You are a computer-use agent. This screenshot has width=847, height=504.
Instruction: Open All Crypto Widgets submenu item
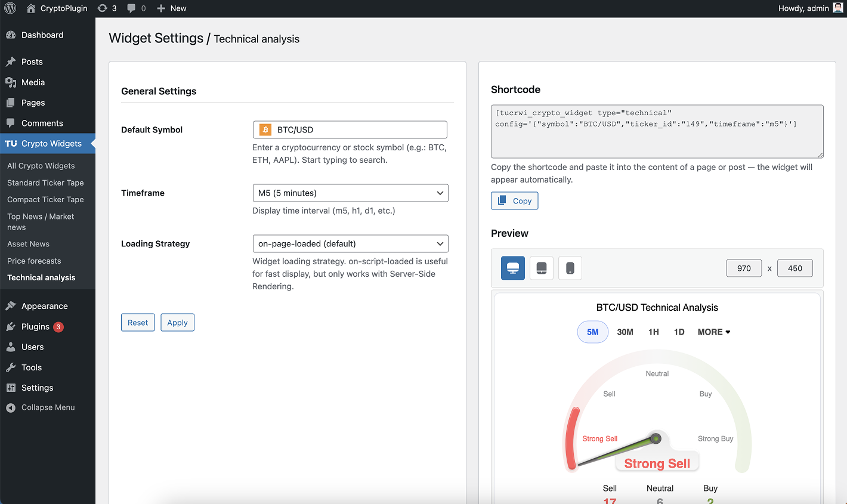tap(41, 166)
